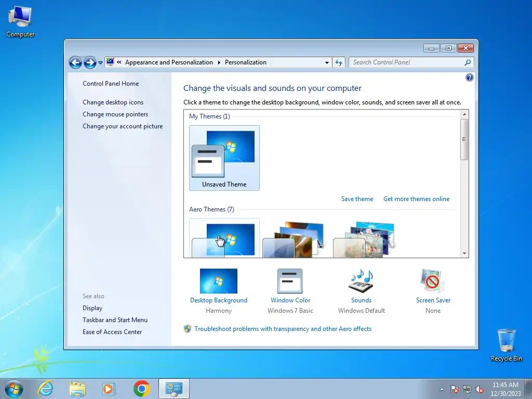Select the second Aero theme with architecture photos
This screenshot has height=399, width=532.
coord(294,239)
